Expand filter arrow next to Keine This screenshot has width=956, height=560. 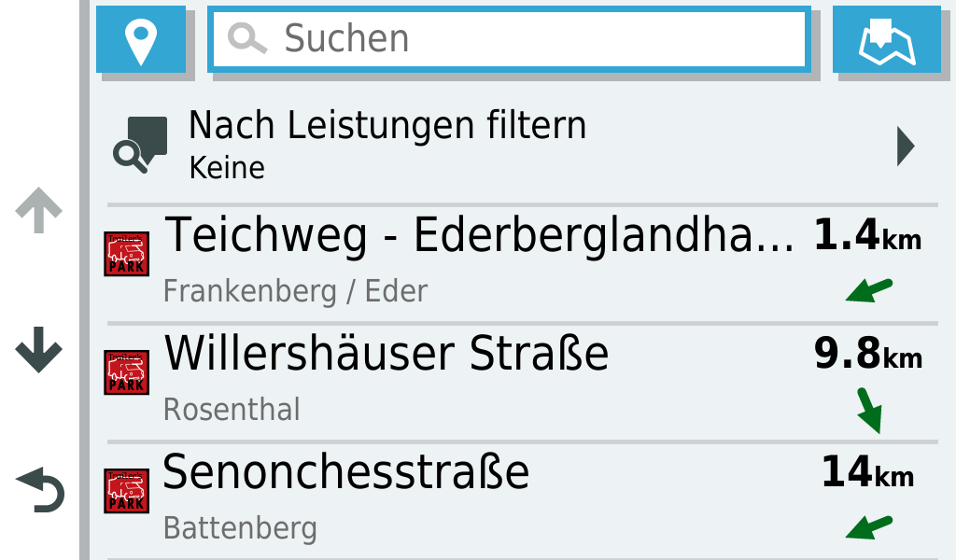tap(905, 147)
